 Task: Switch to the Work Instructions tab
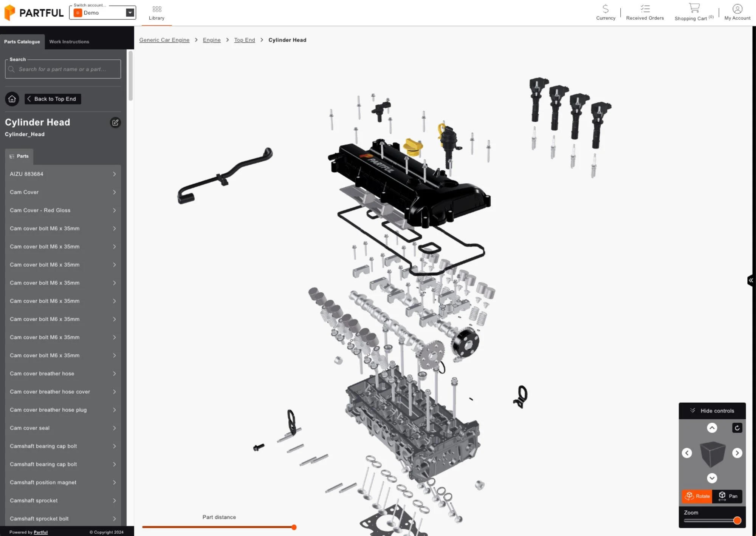click(69, 42)
